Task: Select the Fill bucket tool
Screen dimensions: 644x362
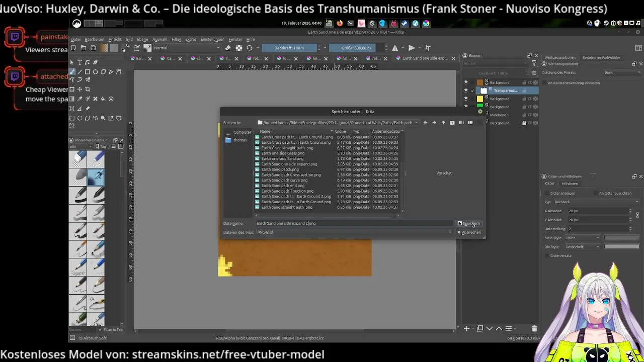Action: click(x=103, y=99)
